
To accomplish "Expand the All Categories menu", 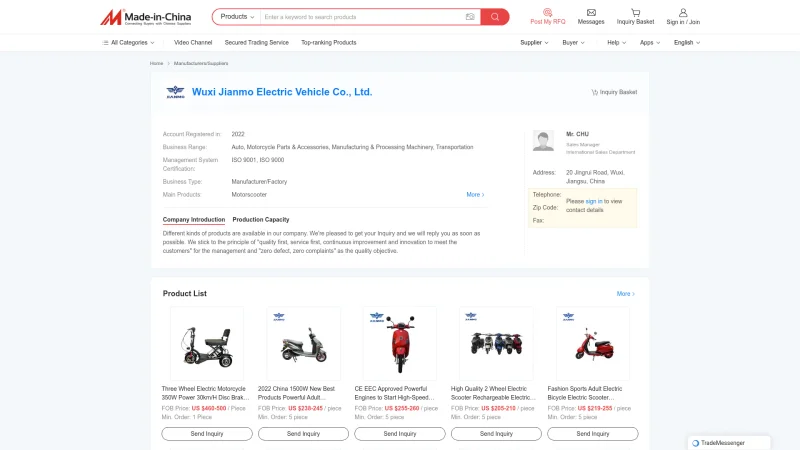I will [x=128, y=43].
